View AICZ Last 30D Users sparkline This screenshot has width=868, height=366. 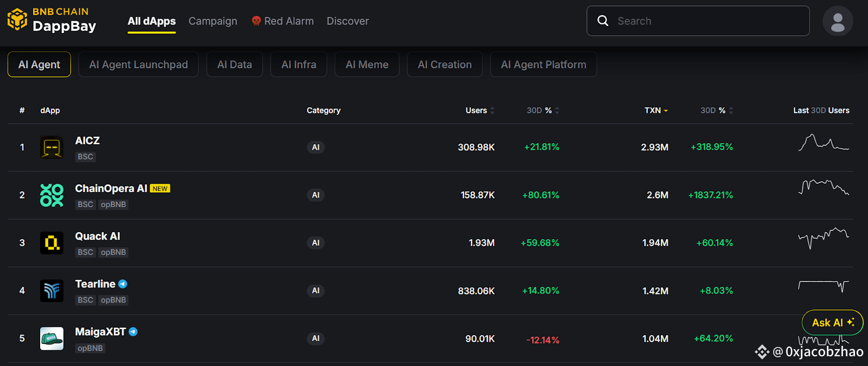(823, 143)
